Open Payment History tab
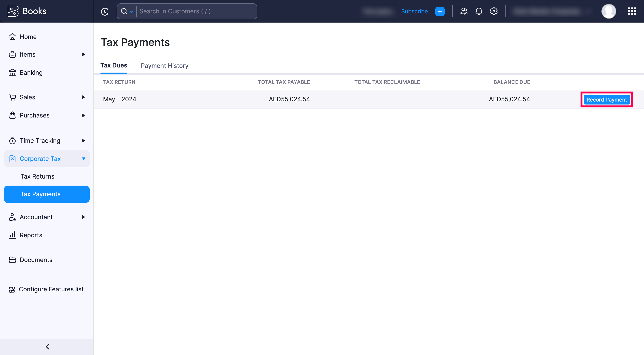Viewport: 644px width, 355px height. (164, 66)
